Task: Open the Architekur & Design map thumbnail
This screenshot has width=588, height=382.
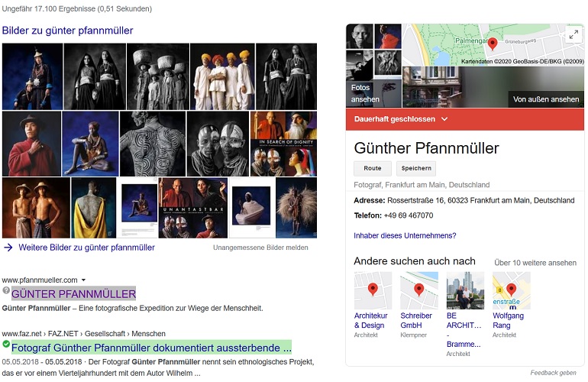Action: click(x=373, y=290)
